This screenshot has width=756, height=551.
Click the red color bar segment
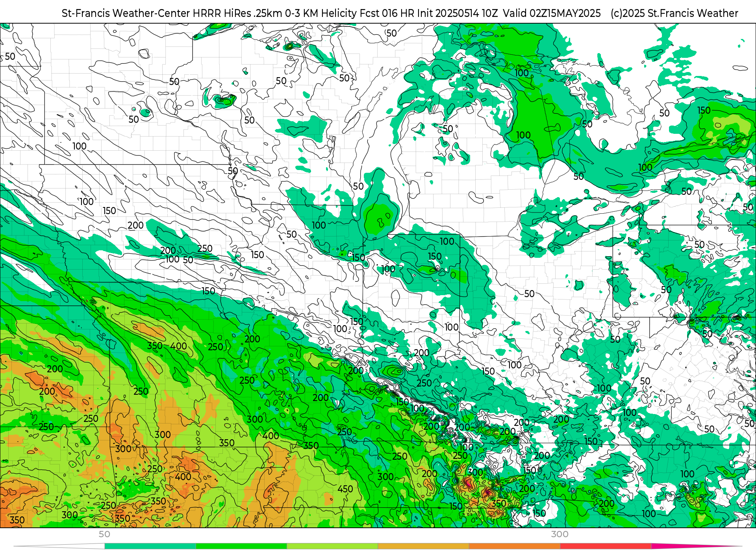pyautogui.click(x=605, y=546)
